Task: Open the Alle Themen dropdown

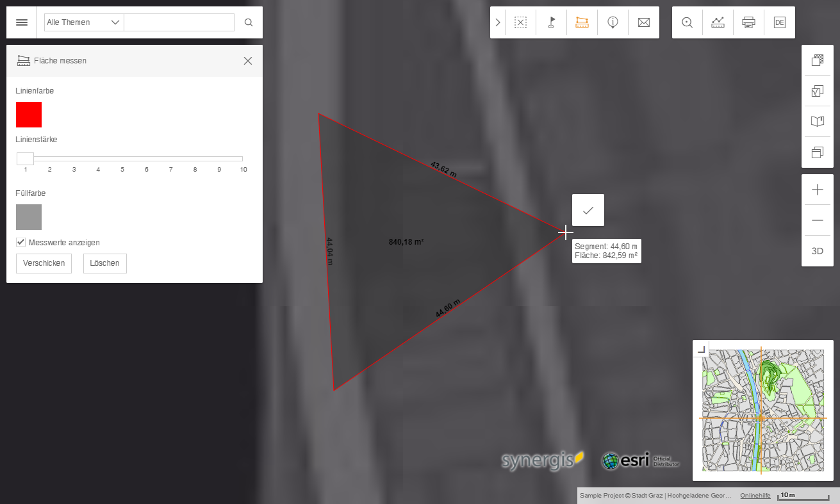Action: (83, 22)
